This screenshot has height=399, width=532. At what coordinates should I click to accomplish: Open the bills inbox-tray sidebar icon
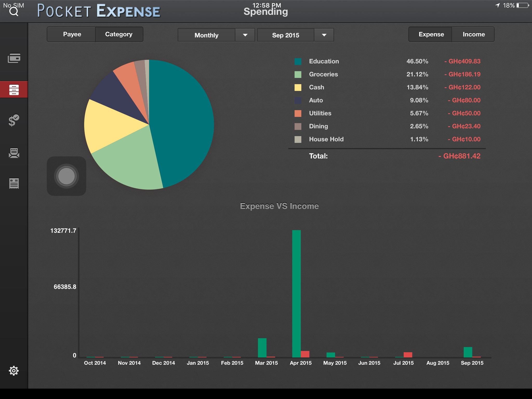pyautogui.click(x=14, y=153)
